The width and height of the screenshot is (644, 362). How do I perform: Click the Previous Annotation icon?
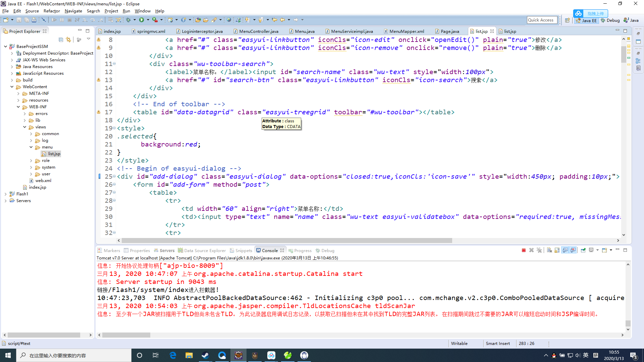(261, 20)
